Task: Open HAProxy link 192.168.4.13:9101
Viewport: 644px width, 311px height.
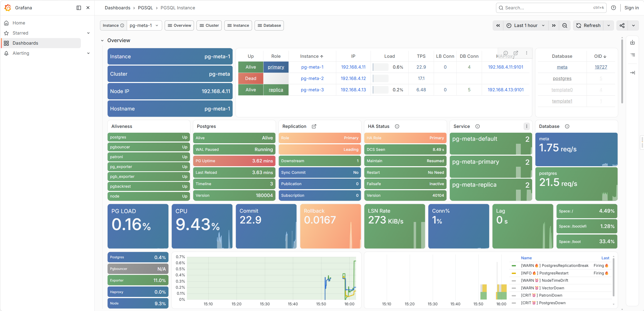Action: 505,90
